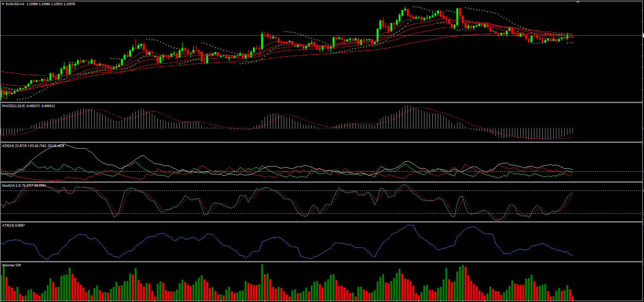Click the blue ATR line's highest peak

(x=408, y=225)
